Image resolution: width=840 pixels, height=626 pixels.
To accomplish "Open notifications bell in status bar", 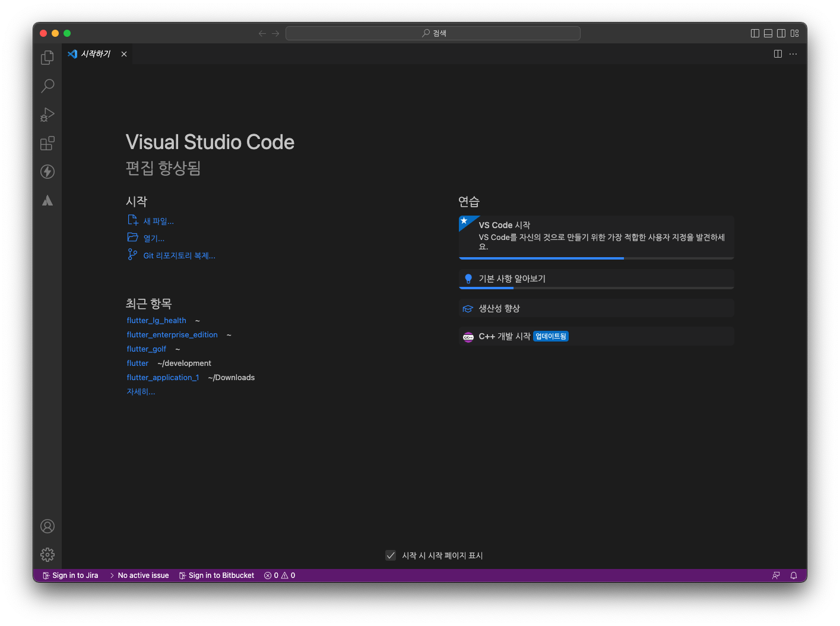I will click(794, 576).
